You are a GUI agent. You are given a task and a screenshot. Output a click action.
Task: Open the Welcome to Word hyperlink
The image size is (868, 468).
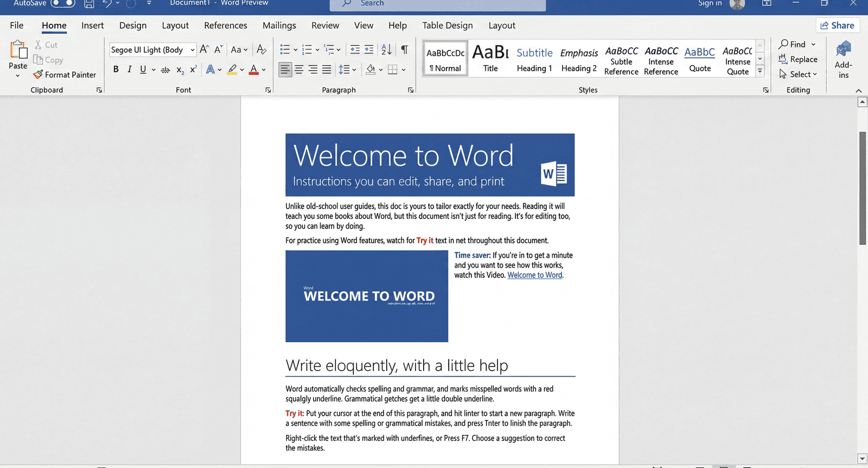[535, 275]
